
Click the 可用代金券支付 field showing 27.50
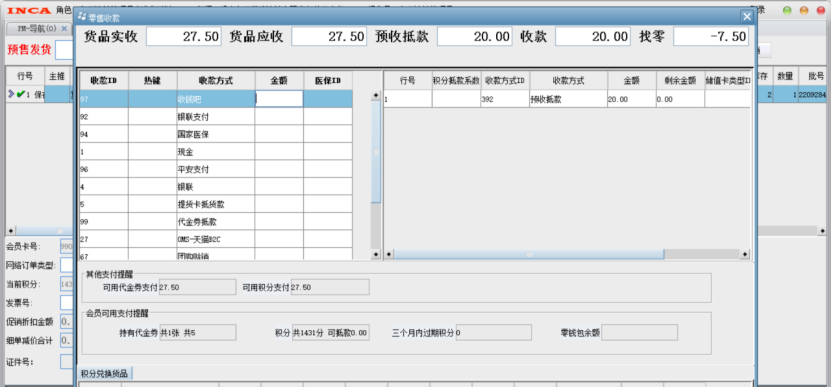point(197,287)
